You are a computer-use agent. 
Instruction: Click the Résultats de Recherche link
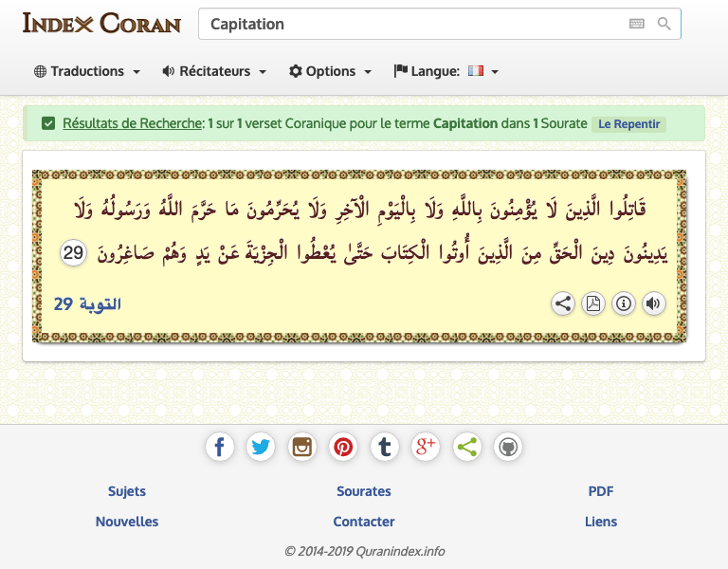tap(133, 123)
